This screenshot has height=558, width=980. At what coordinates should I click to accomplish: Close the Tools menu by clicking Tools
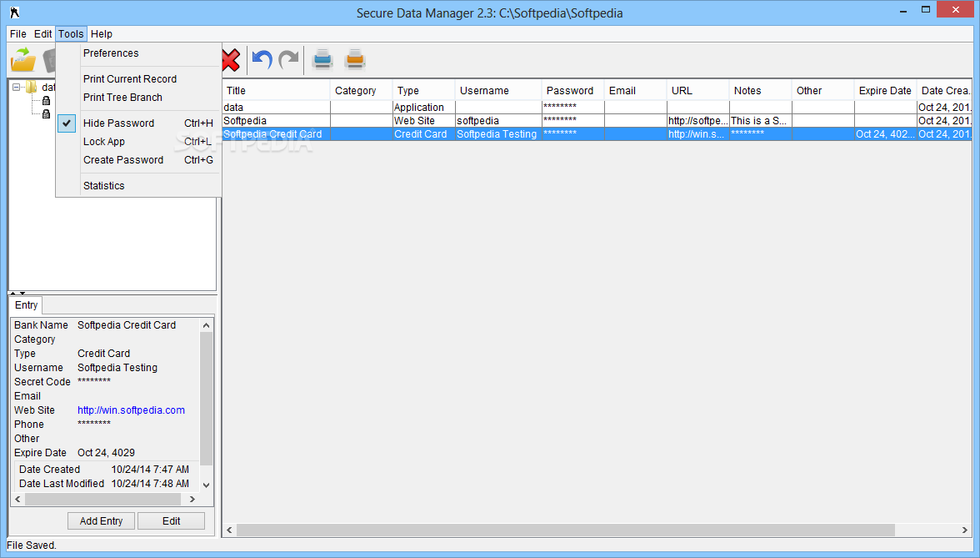point(71,33)
